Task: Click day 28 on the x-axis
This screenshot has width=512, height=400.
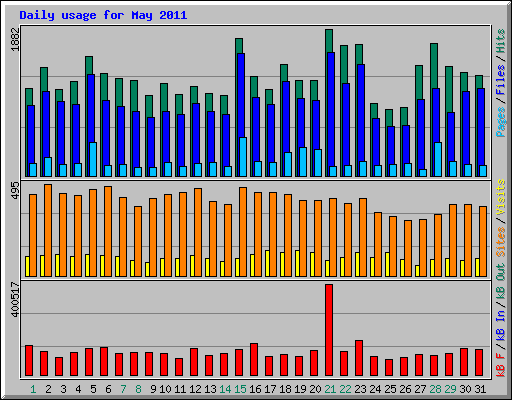Action: (x=435, y=389)
